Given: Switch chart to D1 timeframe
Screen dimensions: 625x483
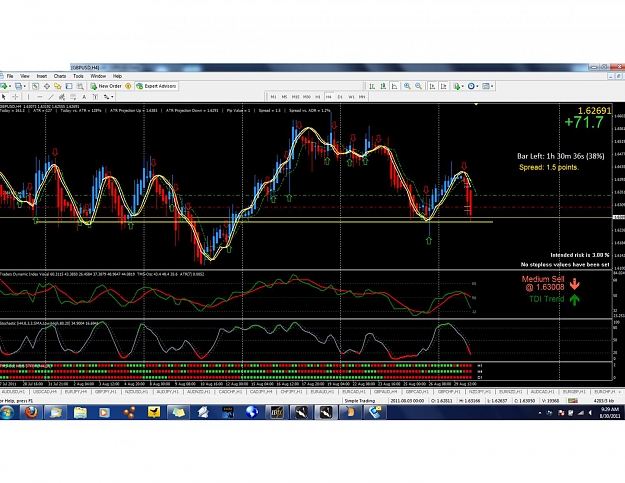Looking at the screenshot, I should [x=340, y=97].
